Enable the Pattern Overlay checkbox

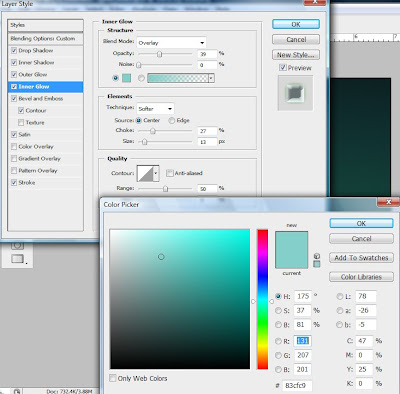pos(14,171)
